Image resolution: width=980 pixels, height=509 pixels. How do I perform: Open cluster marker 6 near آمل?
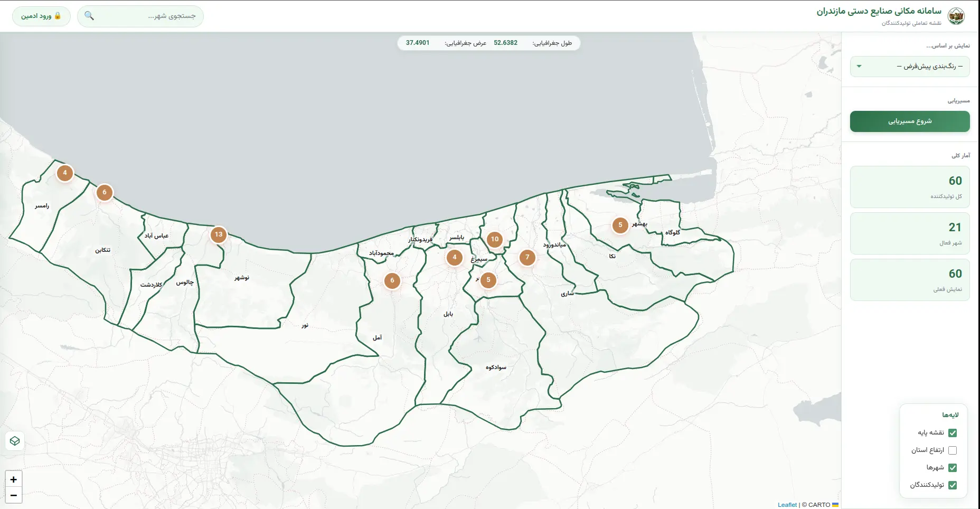point(392,280)
